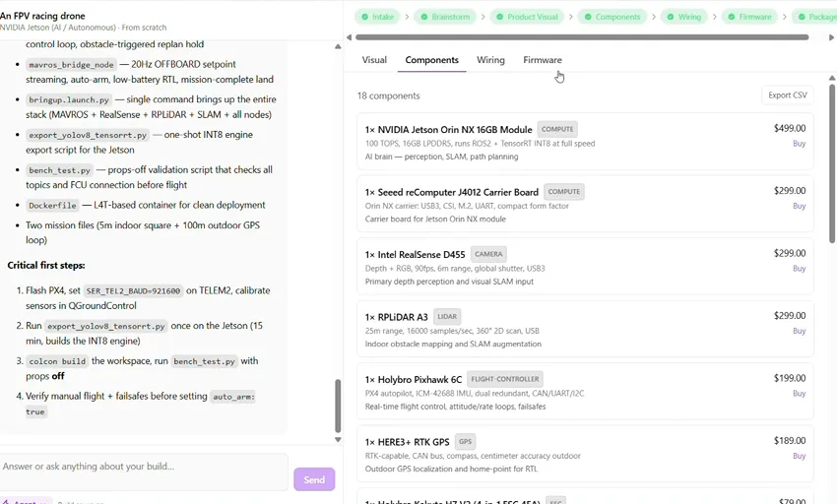Screen dimensions: 837x504
Task: Click the green check icon on Brainstorm
Action: click(423, 17)
